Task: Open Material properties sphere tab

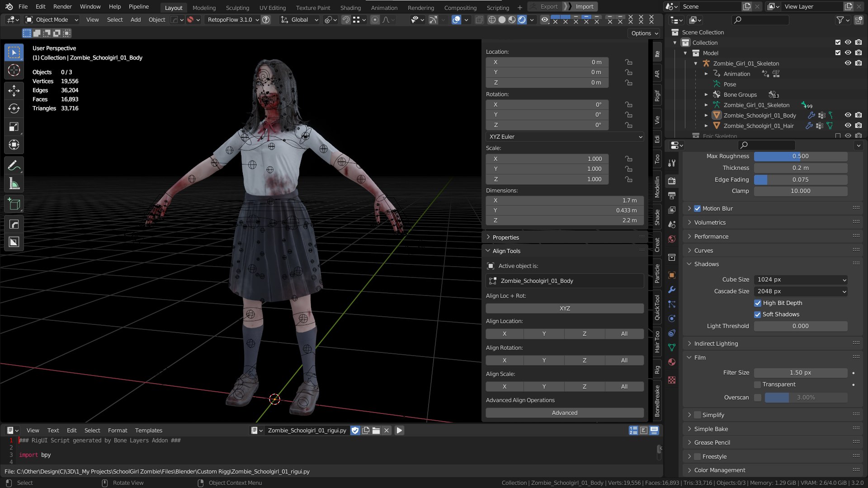Action: tap(672, 362)
